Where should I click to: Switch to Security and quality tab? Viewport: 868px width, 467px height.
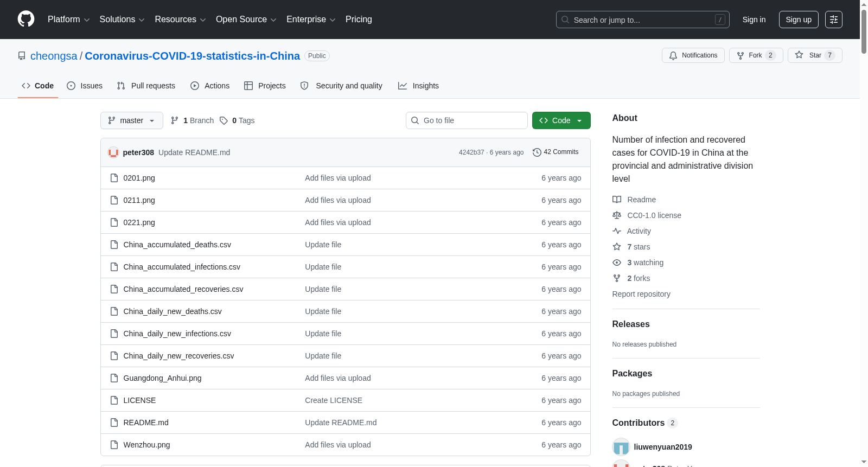pos(341,86)
